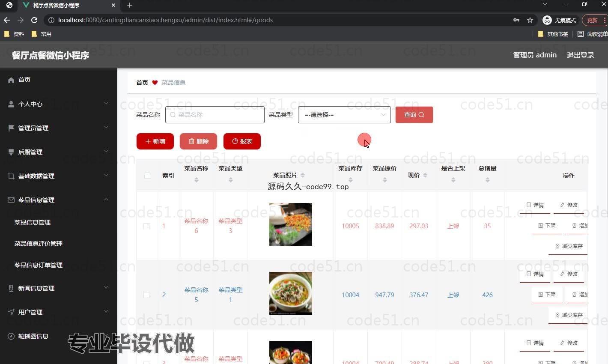Click the dish photo thumbnail in row 1

(x=291, y=224)
